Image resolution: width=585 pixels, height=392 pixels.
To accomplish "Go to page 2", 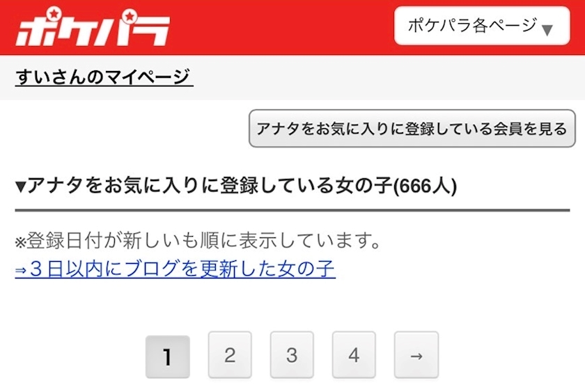I will [230, 354].
